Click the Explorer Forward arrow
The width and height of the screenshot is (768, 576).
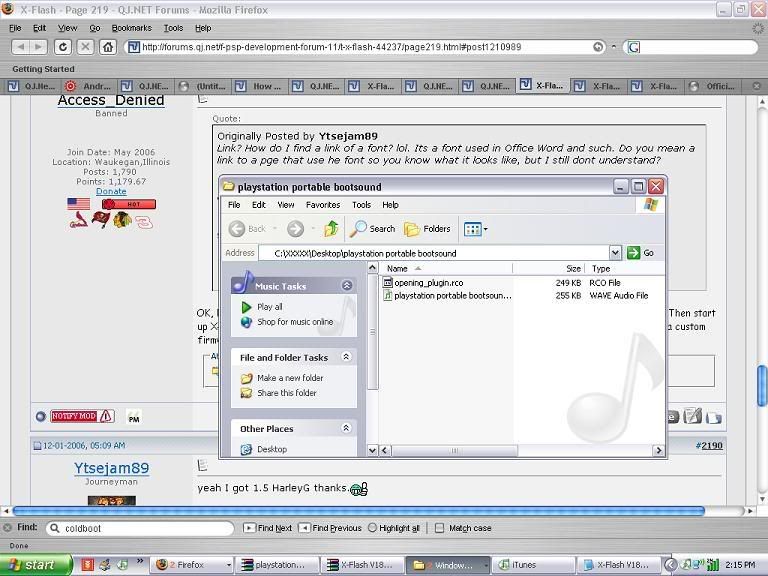(295, 229)
